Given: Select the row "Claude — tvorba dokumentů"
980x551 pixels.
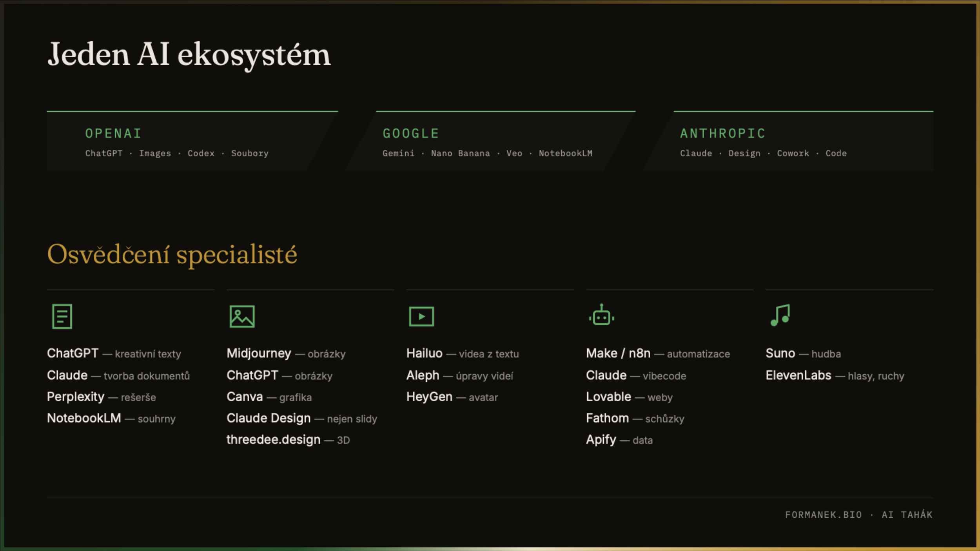Looking at the screenshot, I should [x=118, y=375].
